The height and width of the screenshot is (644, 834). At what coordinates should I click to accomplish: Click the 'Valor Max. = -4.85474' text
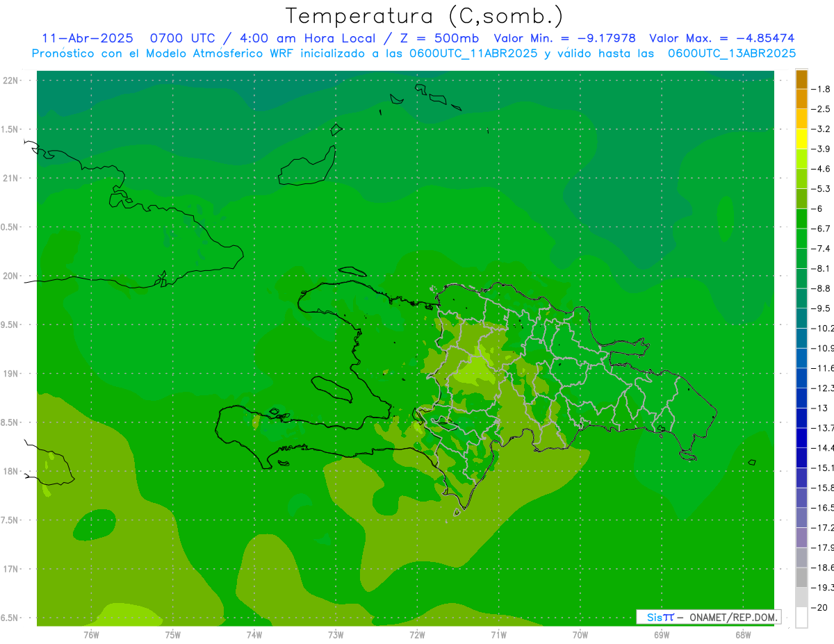(x=722, y=38)
